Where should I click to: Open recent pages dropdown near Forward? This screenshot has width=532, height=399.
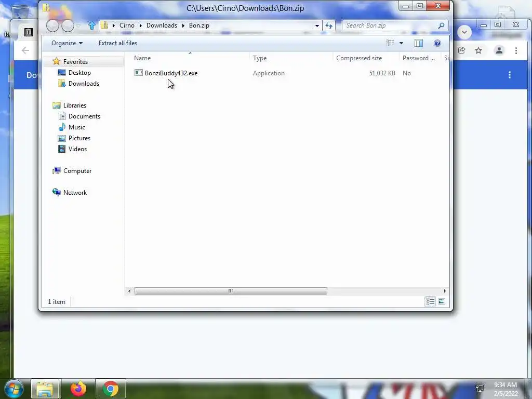click(x=78, y=26)
